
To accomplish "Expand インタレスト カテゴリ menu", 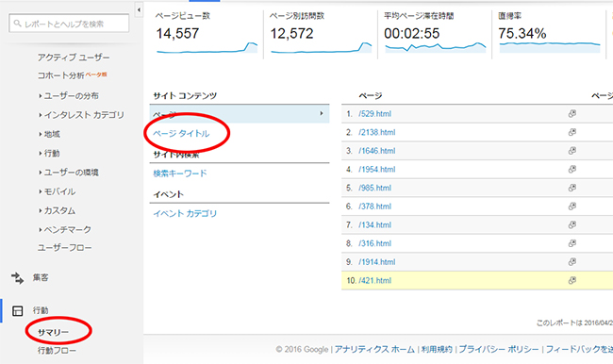I will point(81,115).
